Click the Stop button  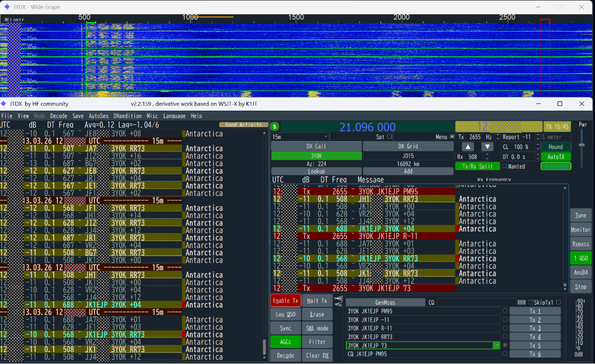click(x=581, y=287)
